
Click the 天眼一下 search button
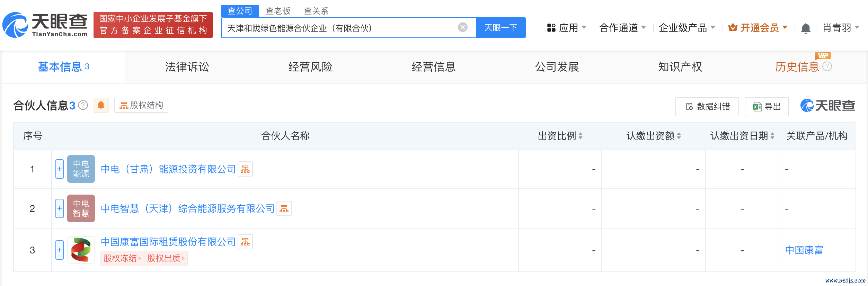(x=501, y=28)
